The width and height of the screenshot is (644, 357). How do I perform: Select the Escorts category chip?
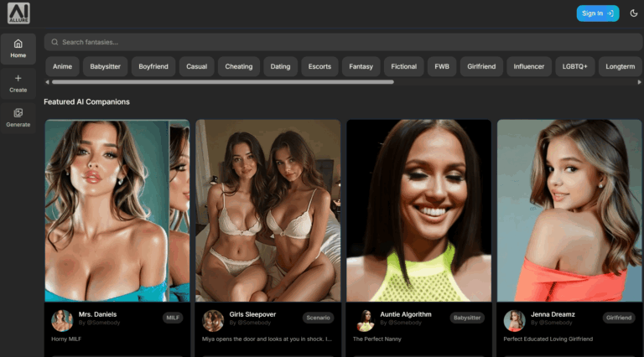tap(319, 66)
